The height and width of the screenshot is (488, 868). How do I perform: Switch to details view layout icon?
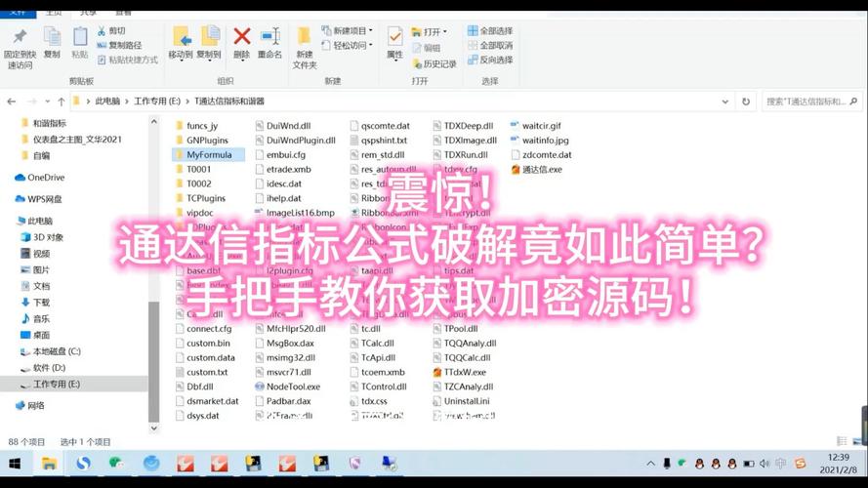pos(842,441)
